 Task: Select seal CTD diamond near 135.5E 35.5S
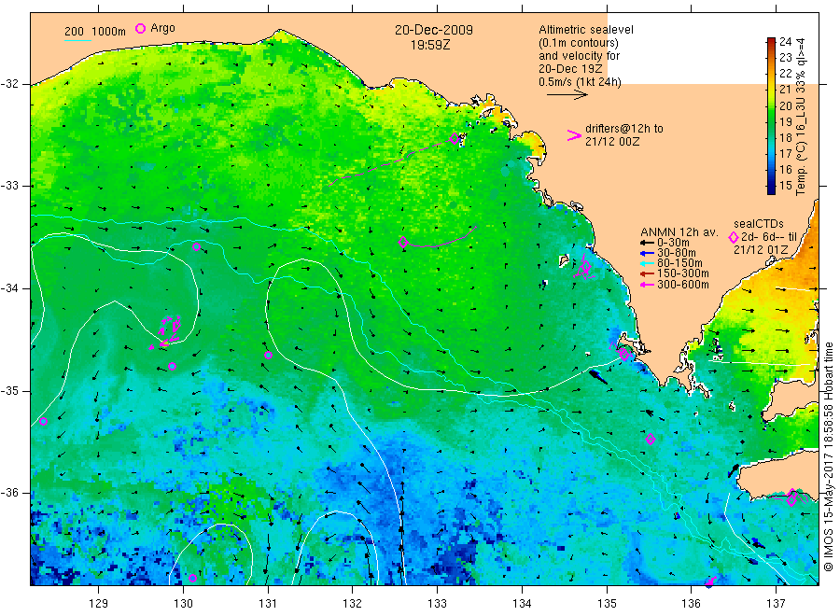[651, 440]
